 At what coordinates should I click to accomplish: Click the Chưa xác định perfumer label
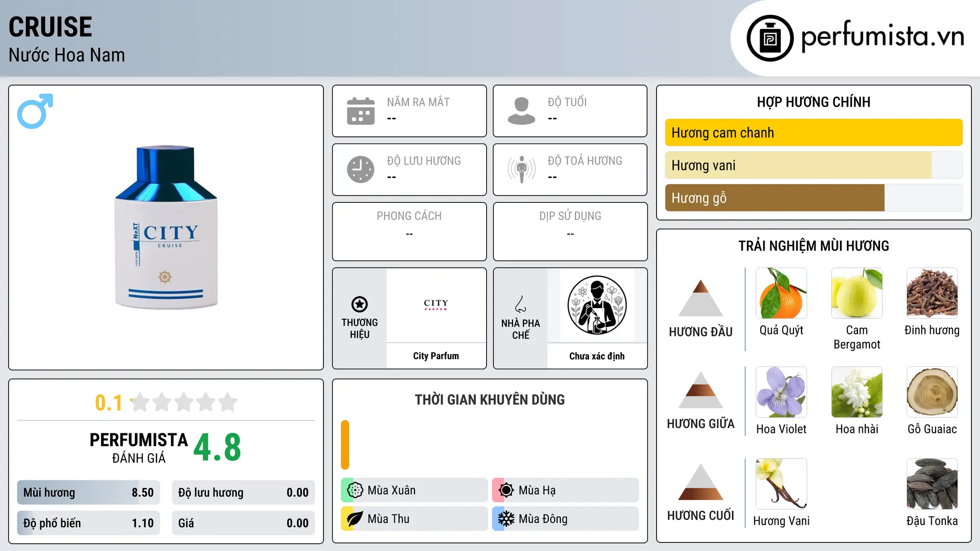(597, 356)
